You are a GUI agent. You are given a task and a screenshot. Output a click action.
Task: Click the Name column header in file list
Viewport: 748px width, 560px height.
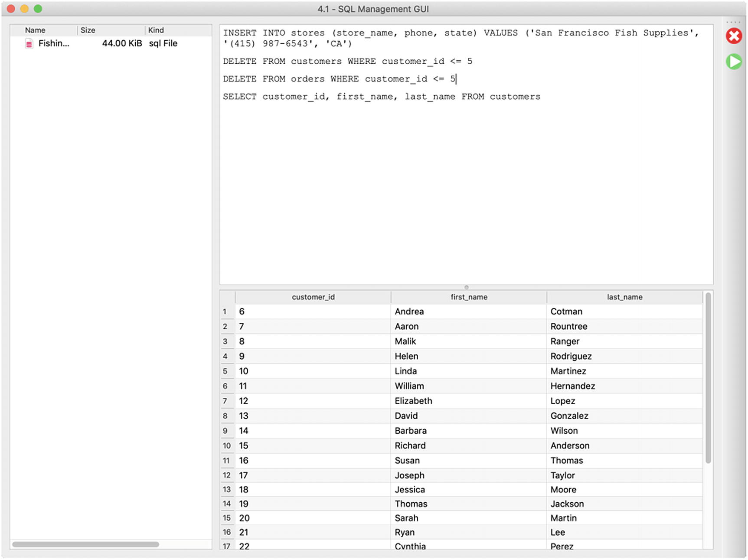click(35, 30)
